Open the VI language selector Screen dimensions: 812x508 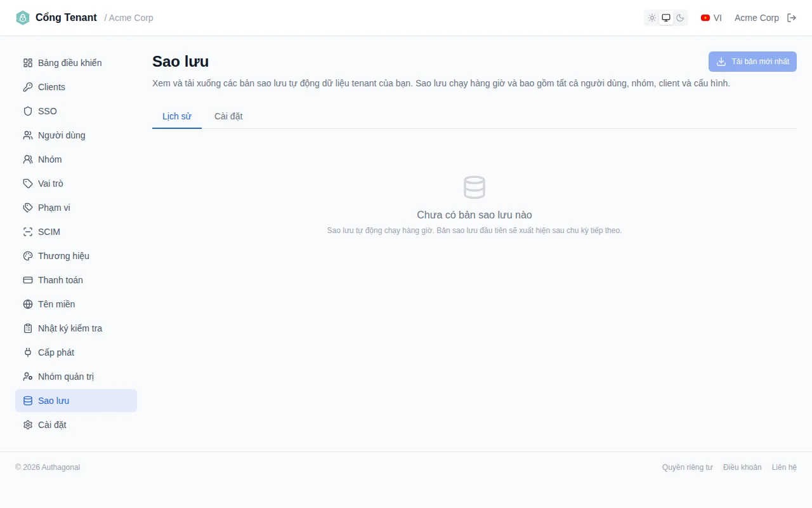[x=711, y=18]
